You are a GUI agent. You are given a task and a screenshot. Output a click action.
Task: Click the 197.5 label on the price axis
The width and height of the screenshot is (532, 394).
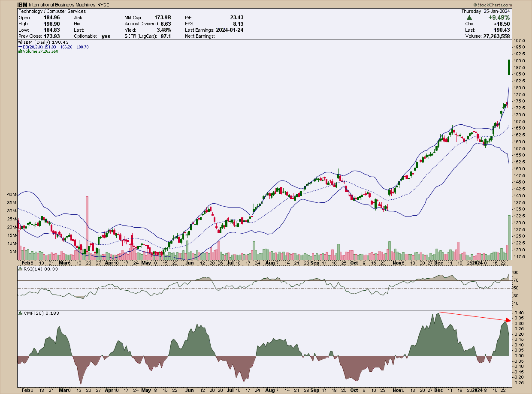[x=520, y=40]
